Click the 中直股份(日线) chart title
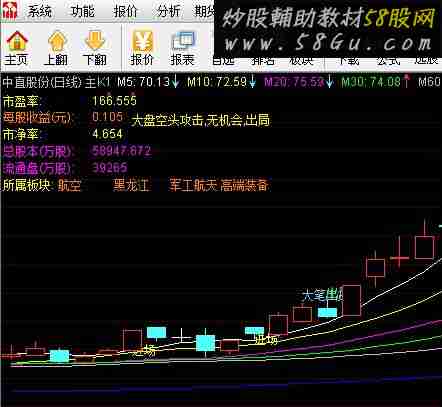 pos(42,82)
